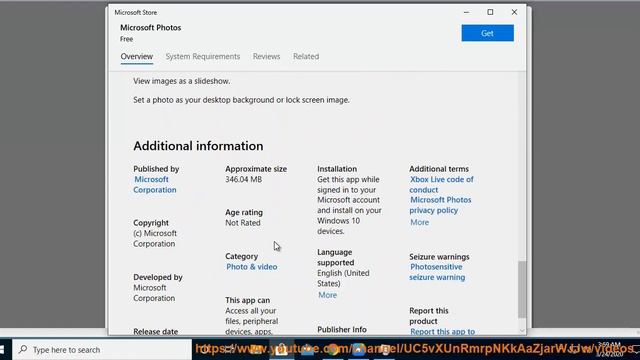The width and height of the screenshot is (640, 360).
Task: Open the Microsoft Corporation publisher link
Action: click(155, 184)
